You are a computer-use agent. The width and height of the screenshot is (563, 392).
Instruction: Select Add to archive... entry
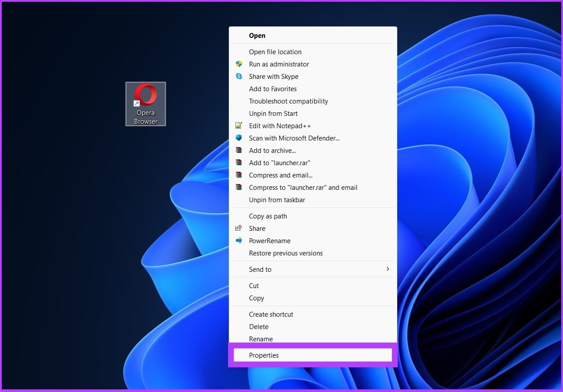(x=313, y=150)
